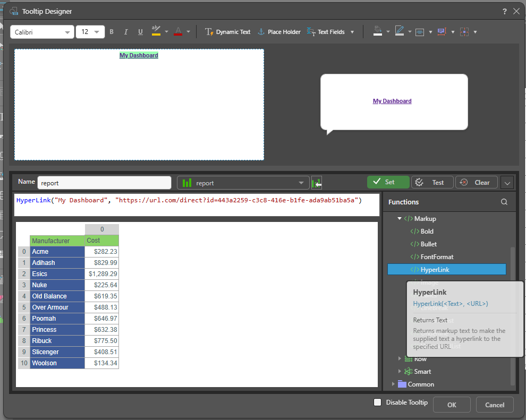The height and width of the screenshot is (420, 526).
Task: Expand the Text Fields dropdown arrow
Action: click(352, 32)
